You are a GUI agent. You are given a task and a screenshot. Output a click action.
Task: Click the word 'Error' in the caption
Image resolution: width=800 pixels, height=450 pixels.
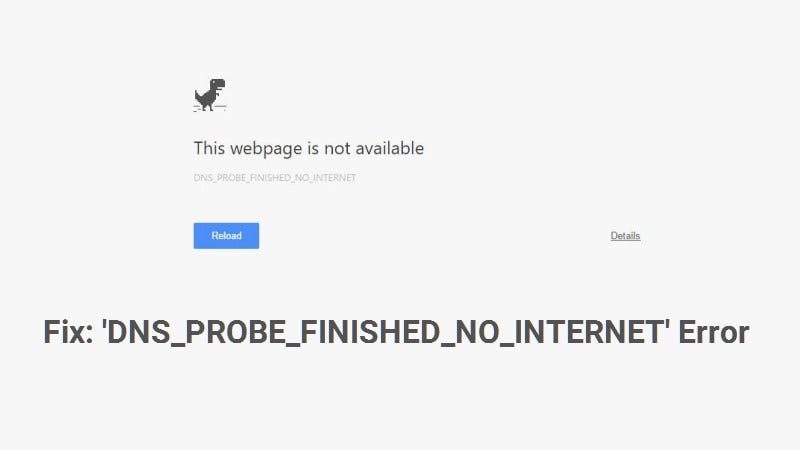coord(713,332)
